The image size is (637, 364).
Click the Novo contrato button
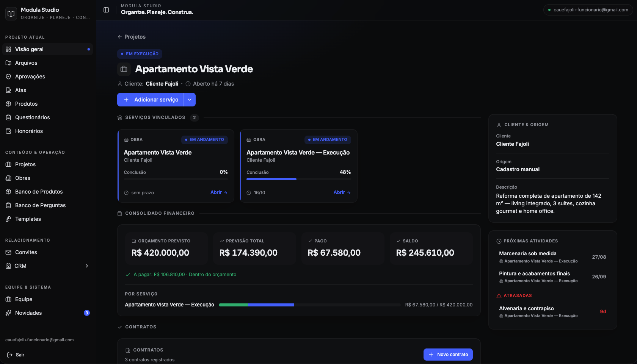448,355
